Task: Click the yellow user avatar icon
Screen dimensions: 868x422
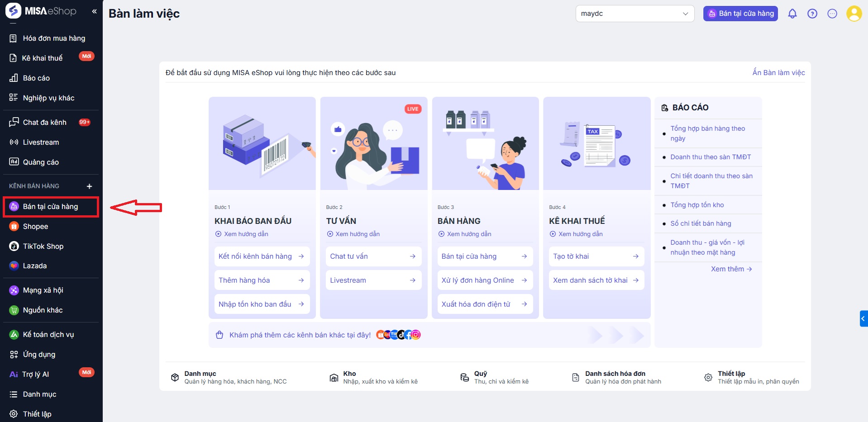Action: [x=854, y=14]
